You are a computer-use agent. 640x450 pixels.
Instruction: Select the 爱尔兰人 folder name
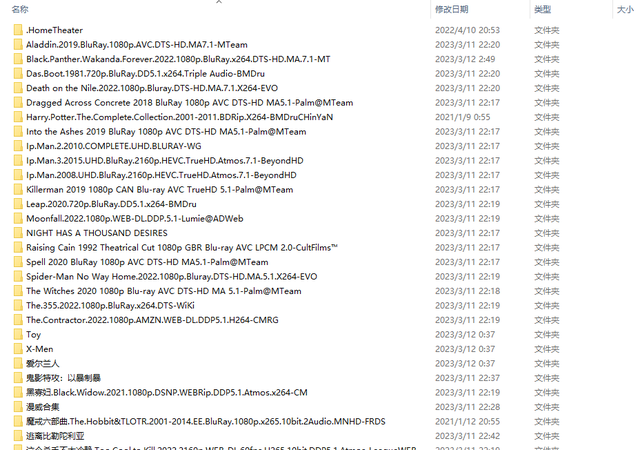coord(42,363)
